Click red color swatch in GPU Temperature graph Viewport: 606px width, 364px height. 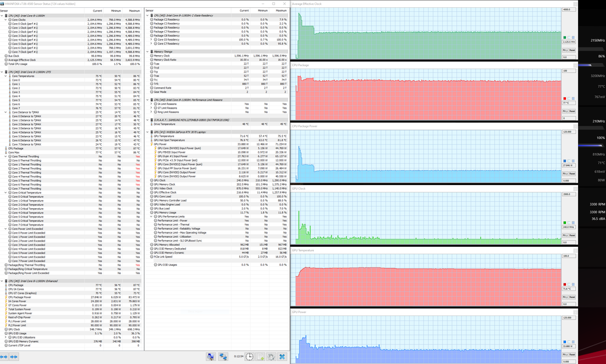point(565,285)
